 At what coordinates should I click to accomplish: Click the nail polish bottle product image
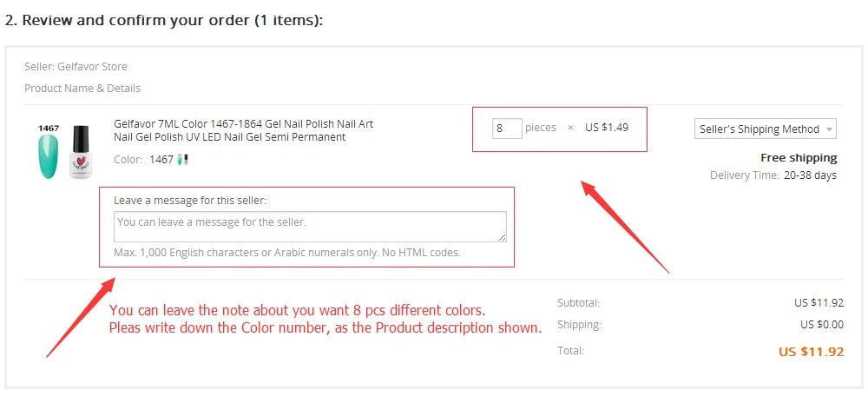pos(81,152)
